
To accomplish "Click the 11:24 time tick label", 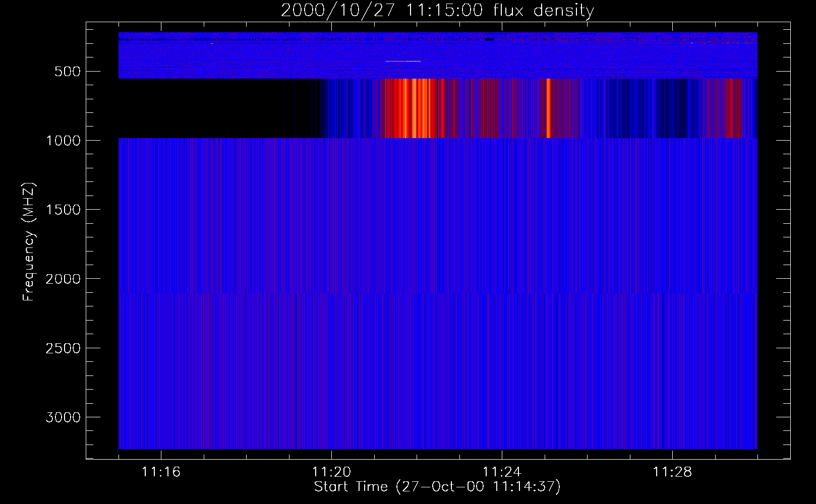I will click(x=502, y=472).
